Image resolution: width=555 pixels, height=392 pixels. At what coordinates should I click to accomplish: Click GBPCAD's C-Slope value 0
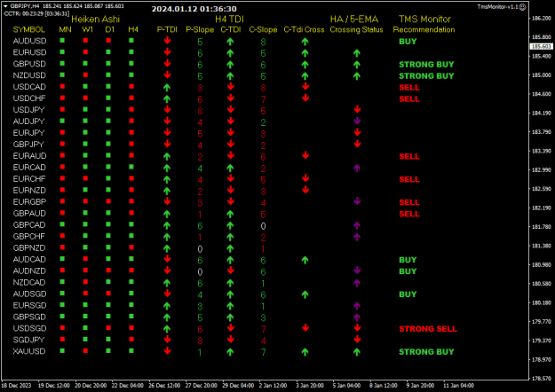click(263, 226)
